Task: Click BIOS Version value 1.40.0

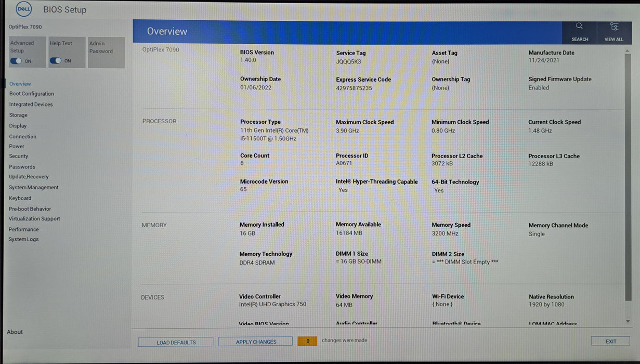Action: pyautogui.click(x=248, y=60)
